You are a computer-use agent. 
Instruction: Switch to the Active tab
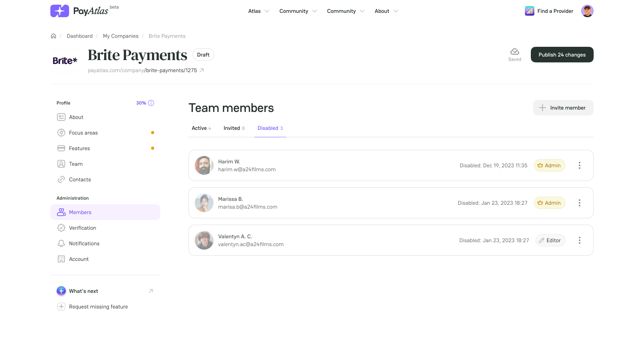[201, 128]
